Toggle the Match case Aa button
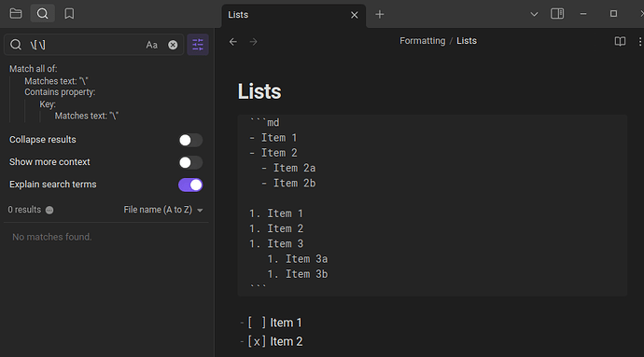The image size is (644, 357). pos(151,45)
